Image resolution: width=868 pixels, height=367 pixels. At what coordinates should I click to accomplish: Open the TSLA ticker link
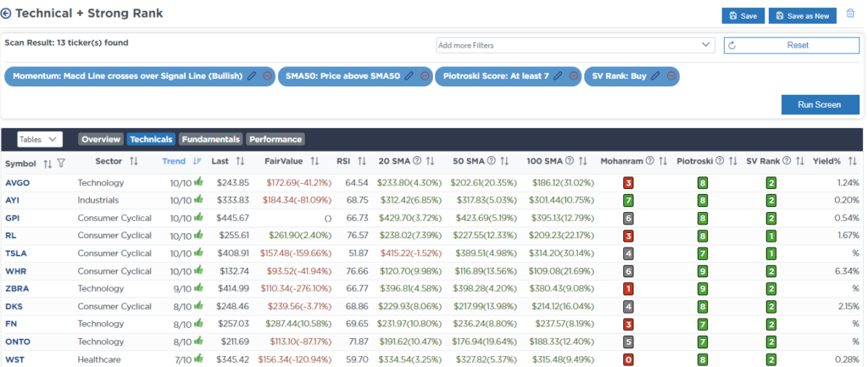tap(16, 253)
